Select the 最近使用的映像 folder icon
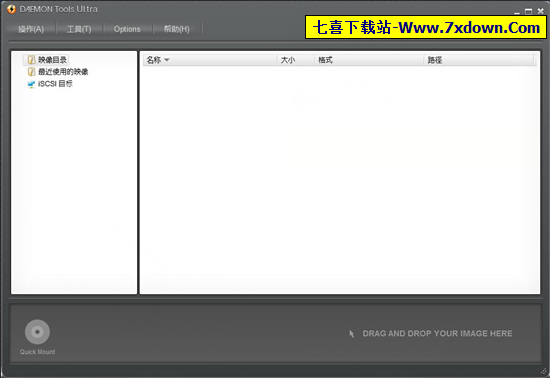This screenshot has height=378, width=550. tap(32, 72)
